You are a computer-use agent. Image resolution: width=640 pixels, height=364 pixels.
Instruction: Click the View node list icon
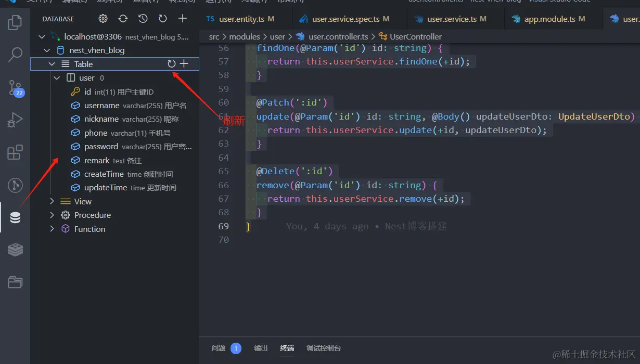pyautogui.click(x=66, y=201)
